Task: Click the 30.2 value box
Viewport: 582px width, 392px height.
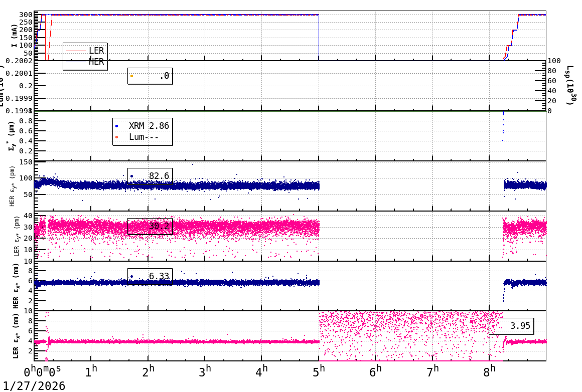Action: click(x=150, y=226)
